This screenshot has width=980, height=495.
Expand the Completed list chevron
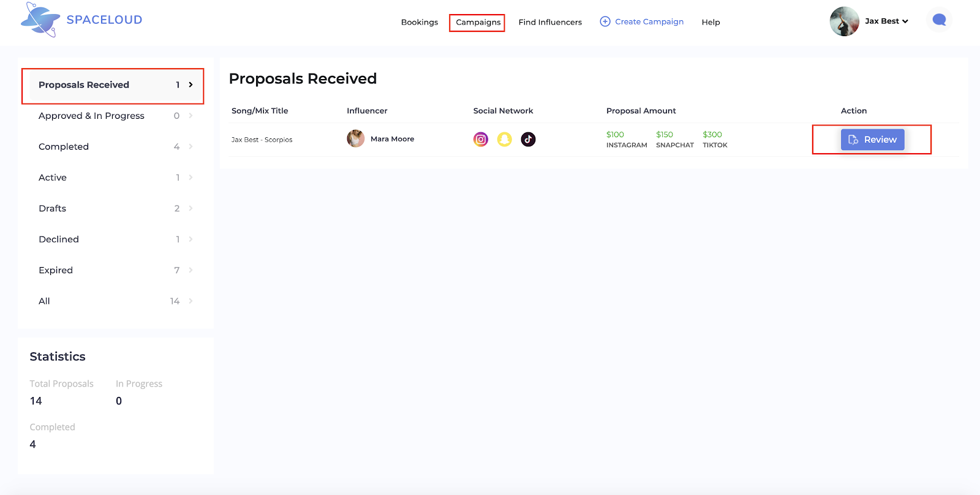[x=190, y=146]
